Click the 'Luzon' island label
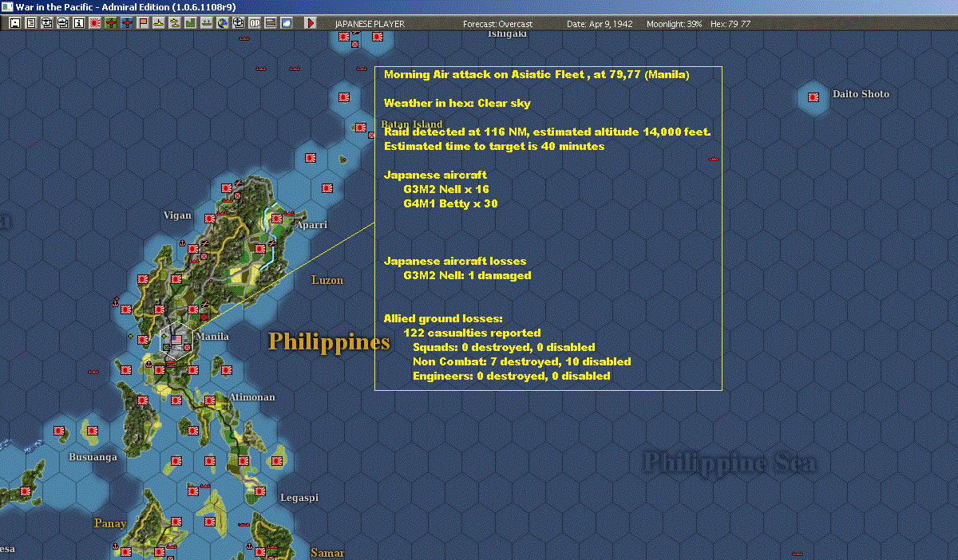This screenshot has height=560, width=958. (327, 280)
